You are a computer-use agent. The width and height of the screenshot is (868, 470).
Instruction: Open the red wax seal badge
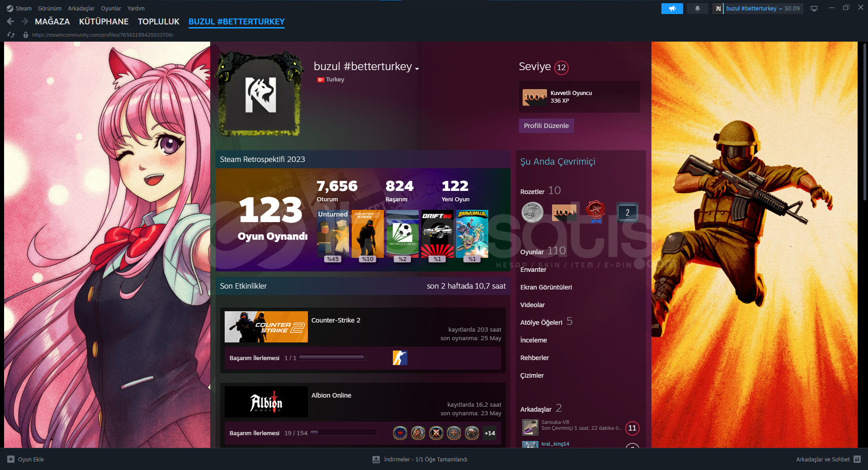595,212
